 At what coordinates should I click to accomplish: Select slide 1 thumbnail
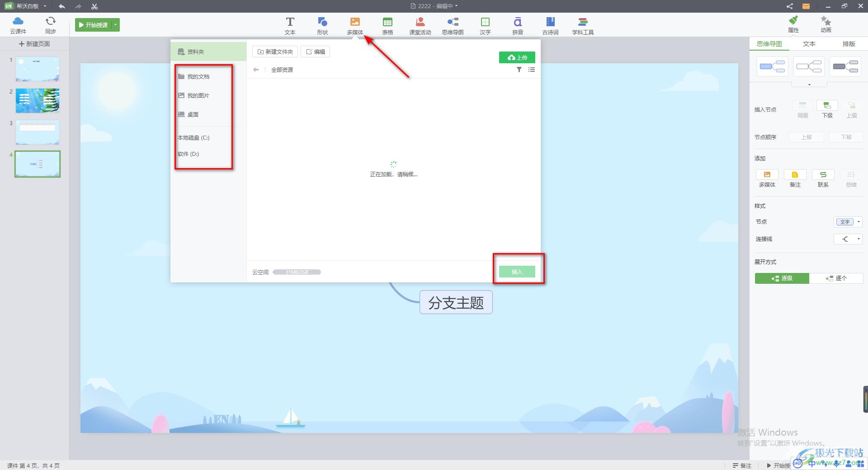[38, 69]
